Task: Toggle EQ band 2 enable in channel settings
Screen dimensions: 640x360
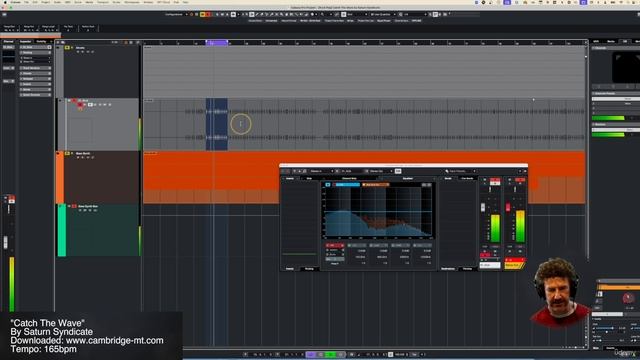Action: point(350,245)
